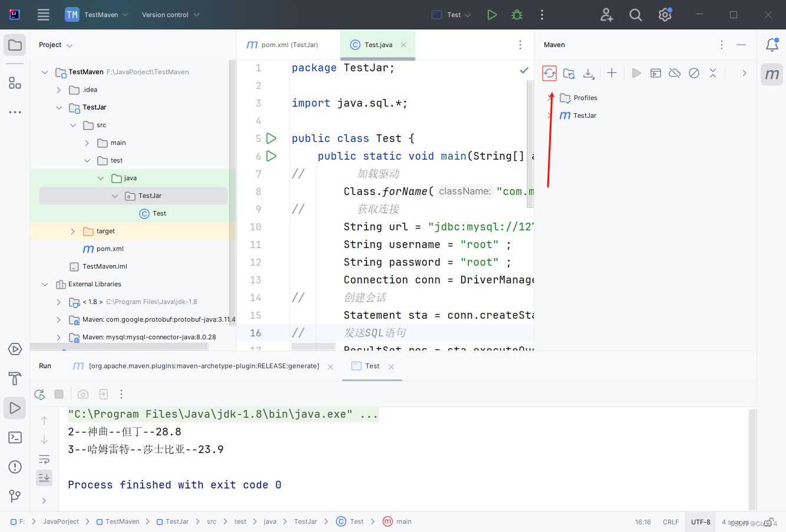Open the Project view dropdown
Screen dimensions: 786x532
pyautogui.click(x=55, y=45)
